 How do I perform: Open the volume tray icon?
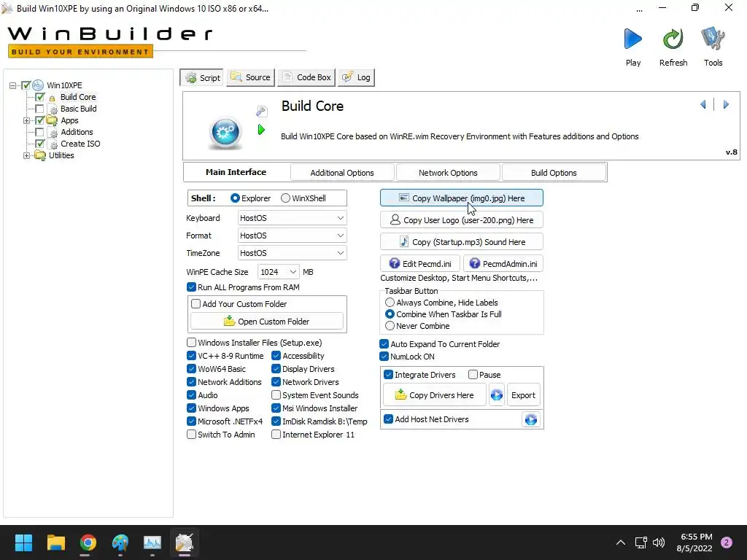(659, 542)
